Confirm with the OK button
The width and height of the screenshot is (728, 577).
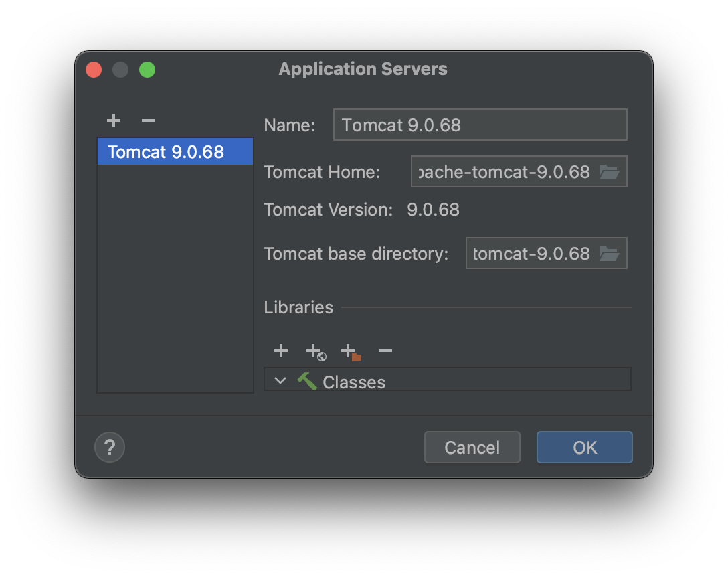[585, 447]
